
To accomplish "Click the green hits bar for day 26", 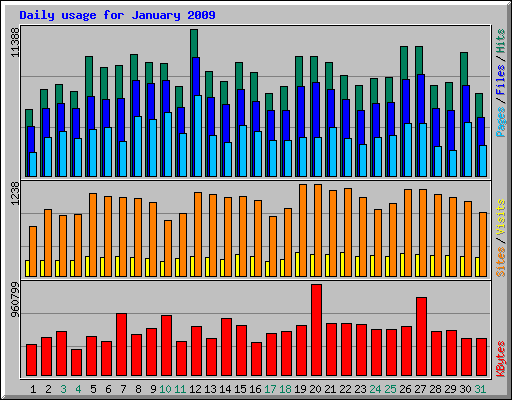I will tap(404, 63).
